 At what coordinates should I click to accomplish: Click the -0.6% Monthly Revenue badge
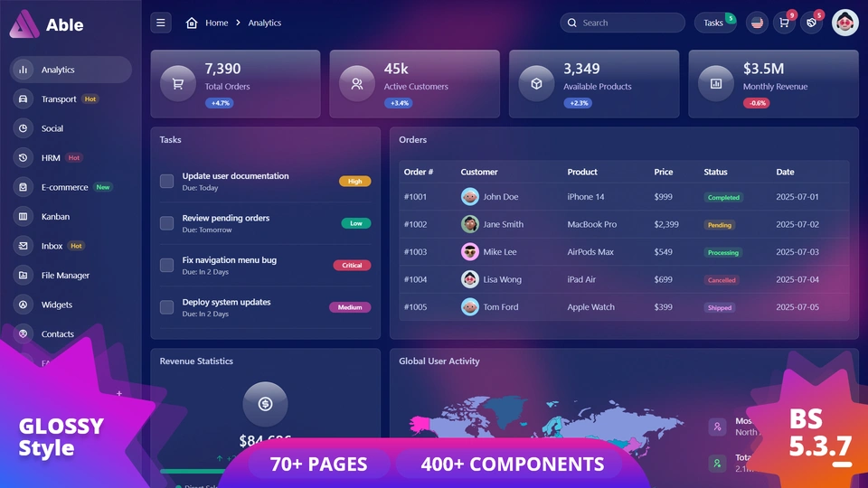tap(757, 103)
